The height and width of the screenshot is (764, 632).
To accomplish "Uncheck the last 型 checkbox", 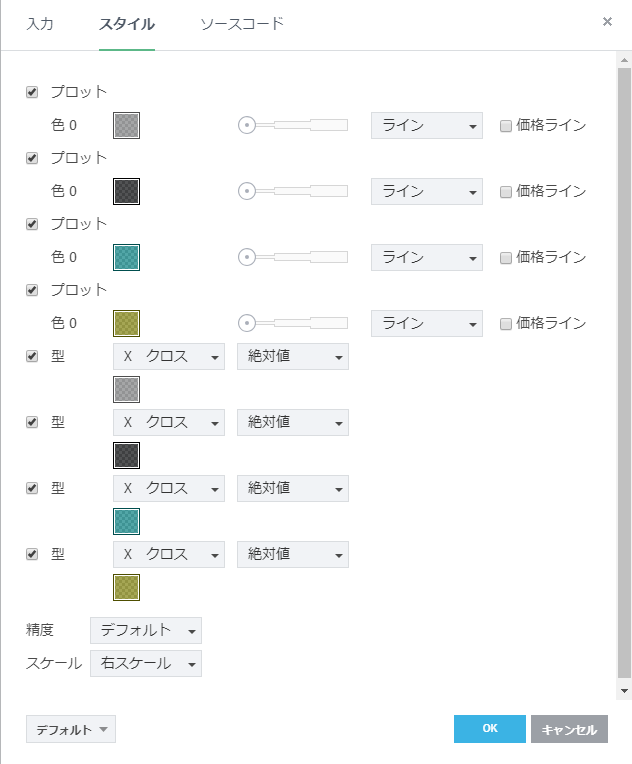I will click(32, 554).
